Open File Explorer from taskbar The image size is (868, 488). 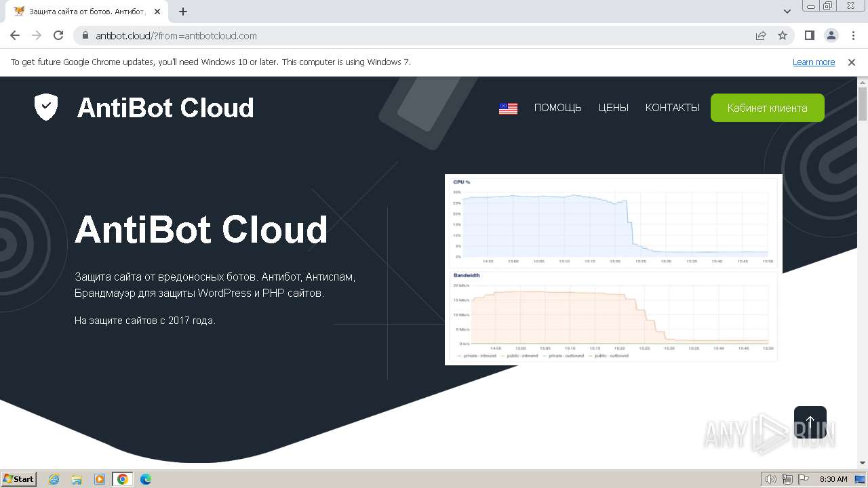pyautogui.click(x=77, y=479)
